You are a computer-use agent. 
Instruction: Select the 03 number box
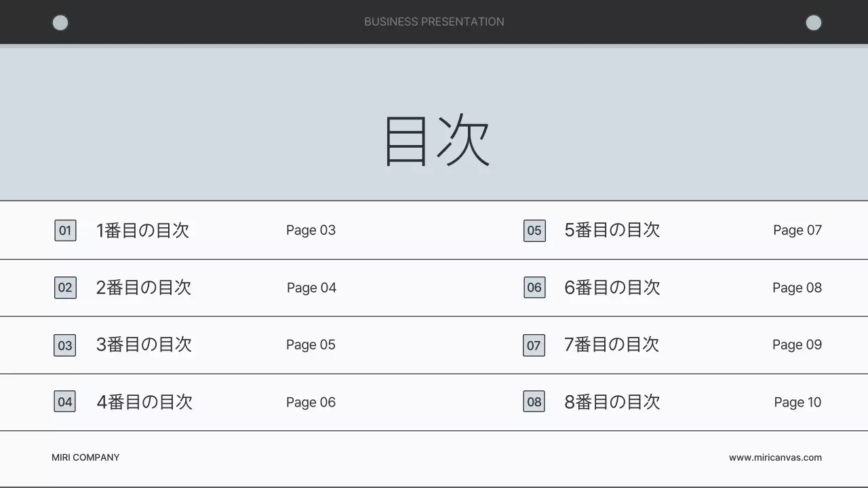[65, 345]
